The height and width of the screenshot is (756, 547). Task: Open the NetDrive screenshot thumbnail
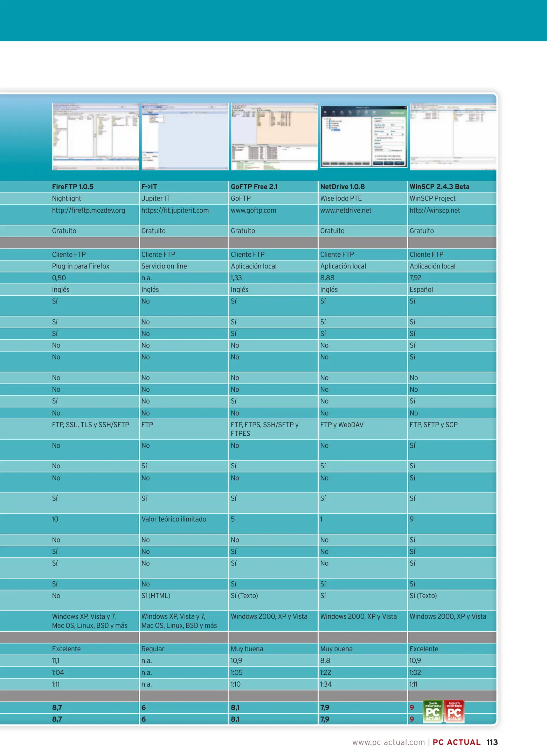364,136
